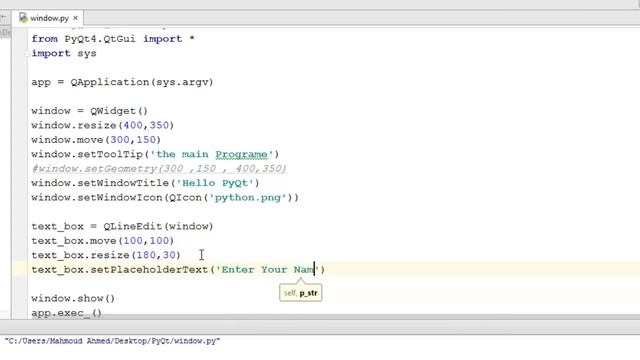Image resolution: width=640 pixels, height=360 pixels.
Task: Place cursor on 'app = QApplication(sys.argv)'
Action: coord(122,82)
